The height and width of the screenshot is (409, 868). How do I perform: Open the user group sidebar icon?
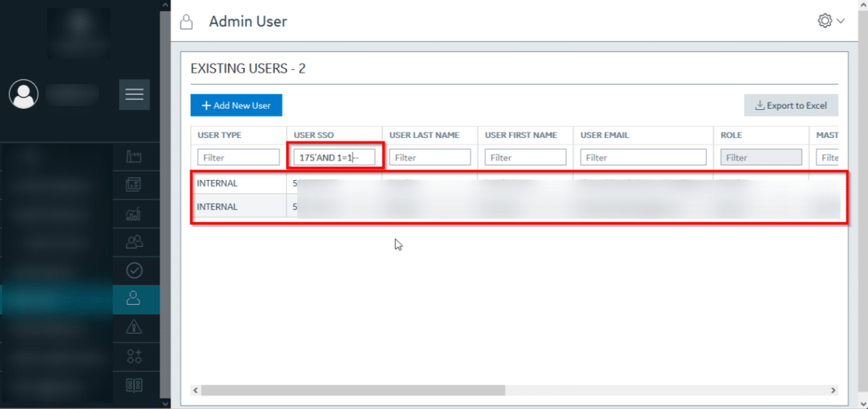click(x=134, y=242)
